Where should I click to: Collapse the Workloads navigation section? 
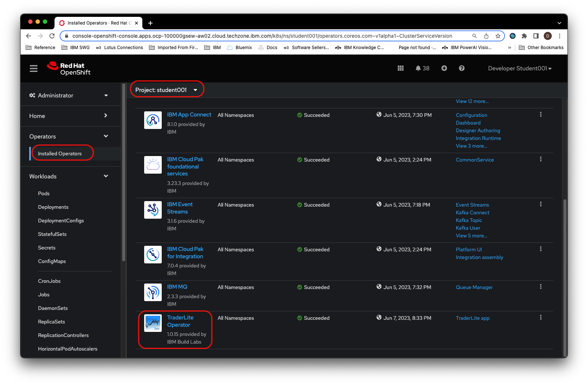point(68,176)
